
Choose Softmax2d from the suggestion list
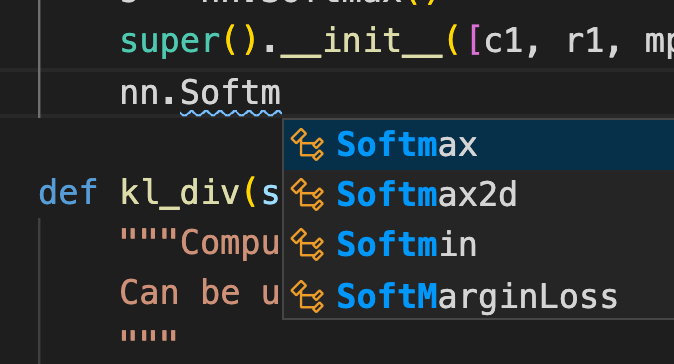click(478, 195)
